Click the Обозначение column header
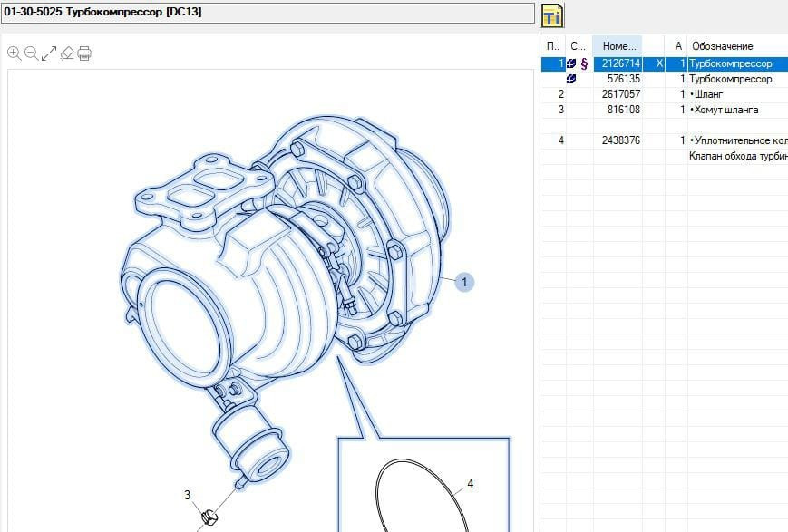This screenshot has width=788, height=532. click(722, 46)
